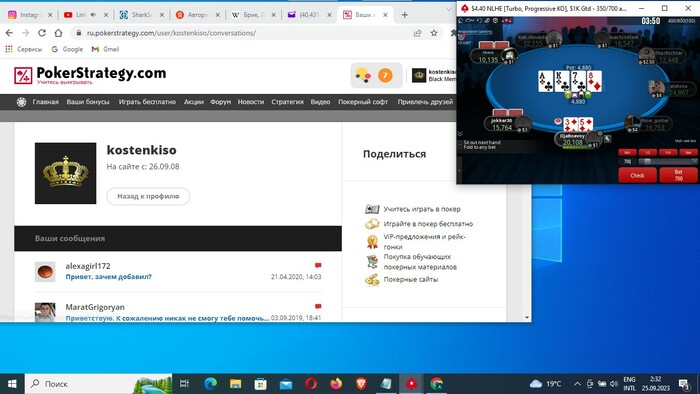This screenshot has height=394, width=700.
Task: Reload the page with refresh icon
Action: pos(42,33)
